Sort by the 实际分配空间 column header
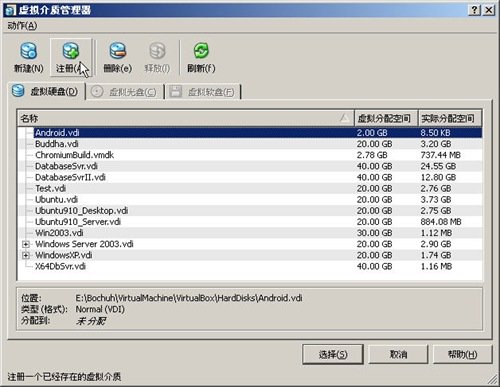 (x=450, y=118)
